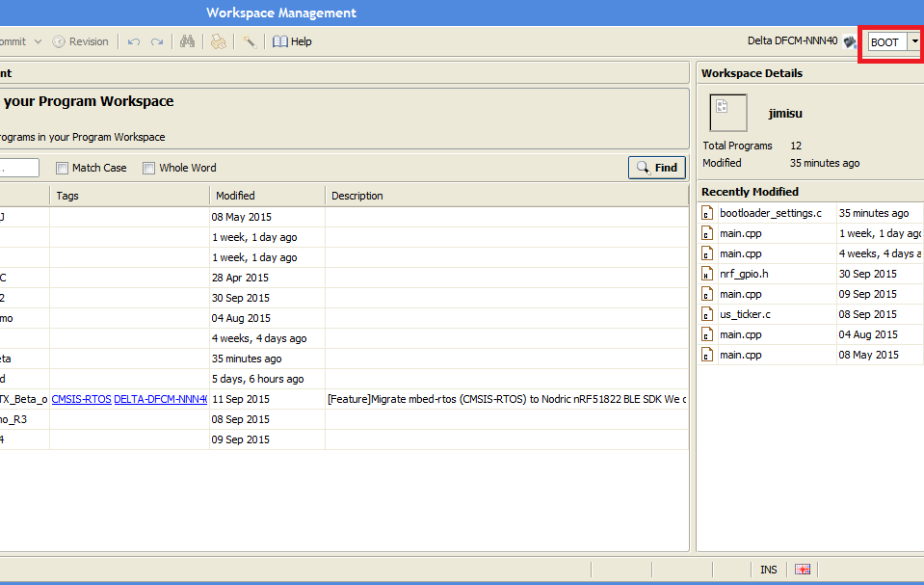Image resolution: width=924 pixels, height=585 pixels.
Task: Open the Help menu
Action: 293,41
